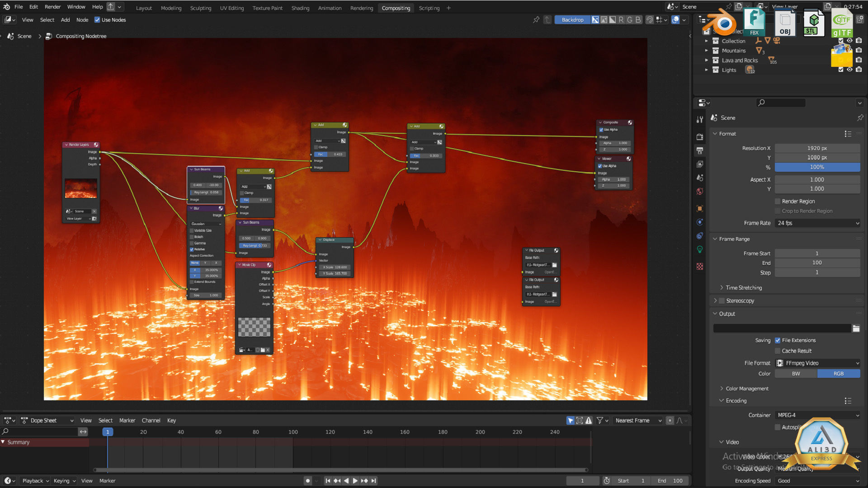Switch to the Shading workspace tab
This screenshot has width=868, height=488.
pyautogui.click(x=300, y=8)
